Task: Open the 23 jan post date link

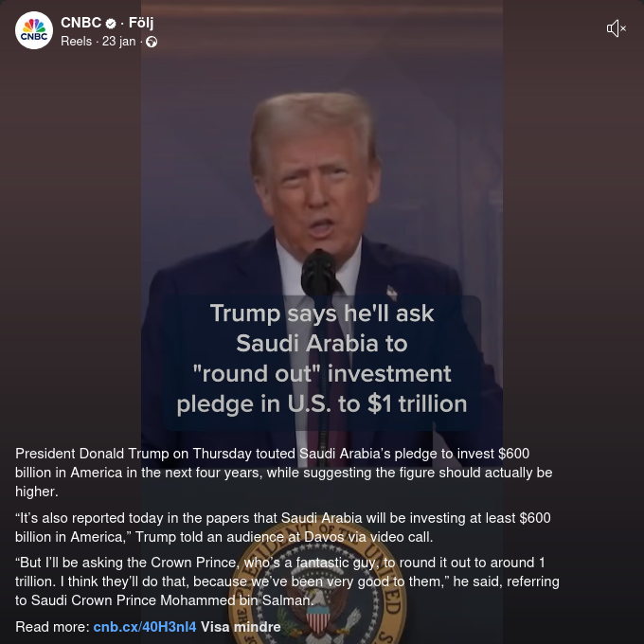Action: [x=118, y=42]
